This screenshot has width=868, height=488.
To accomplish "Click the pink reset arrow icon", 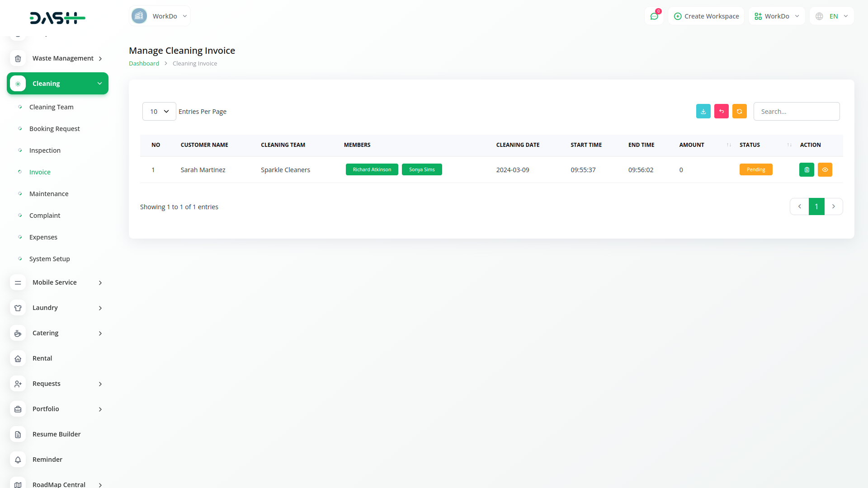I will click(721, 111).
